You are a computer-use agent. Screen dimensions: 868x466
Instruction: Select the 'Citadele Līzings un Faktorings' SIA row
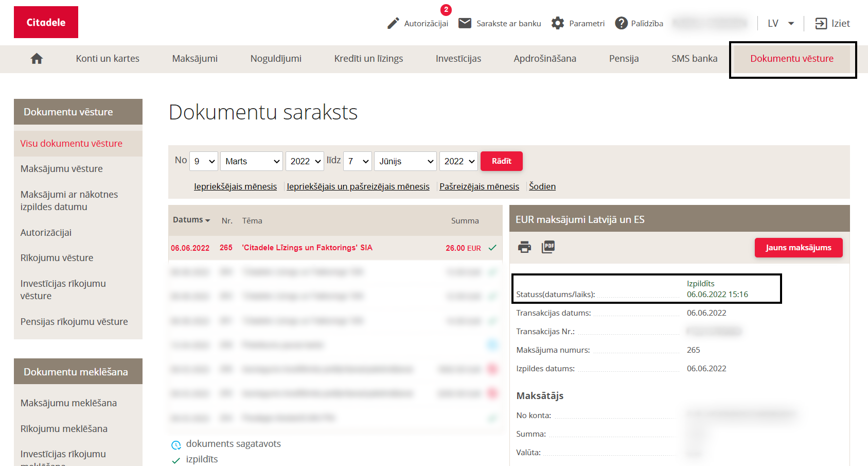coord(335,248)
